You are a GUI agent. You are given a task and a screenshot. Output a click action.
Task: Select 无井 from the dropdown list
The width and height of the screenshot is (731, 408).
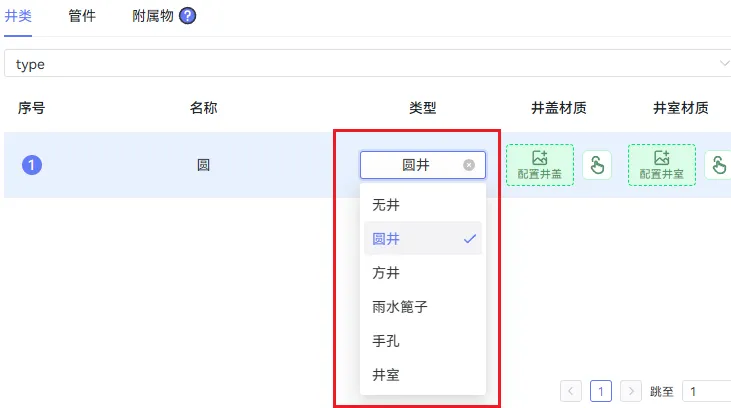(423, 205)
